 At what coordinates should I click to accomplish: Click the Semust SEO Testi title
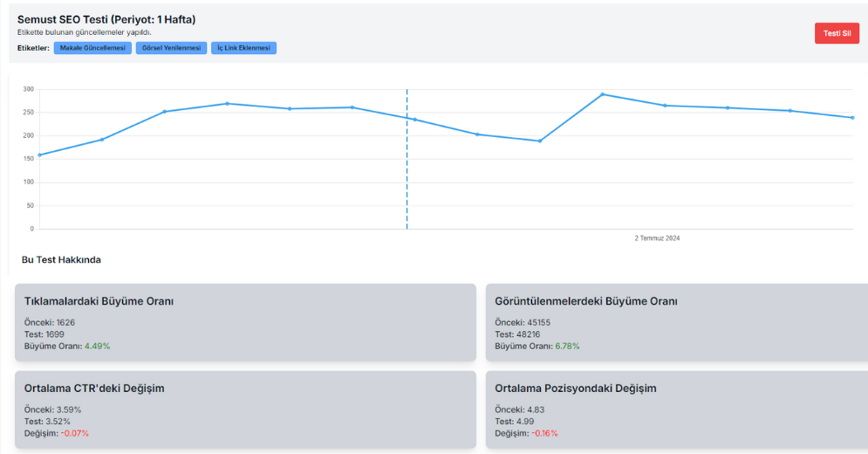click(x=106, y=19)
